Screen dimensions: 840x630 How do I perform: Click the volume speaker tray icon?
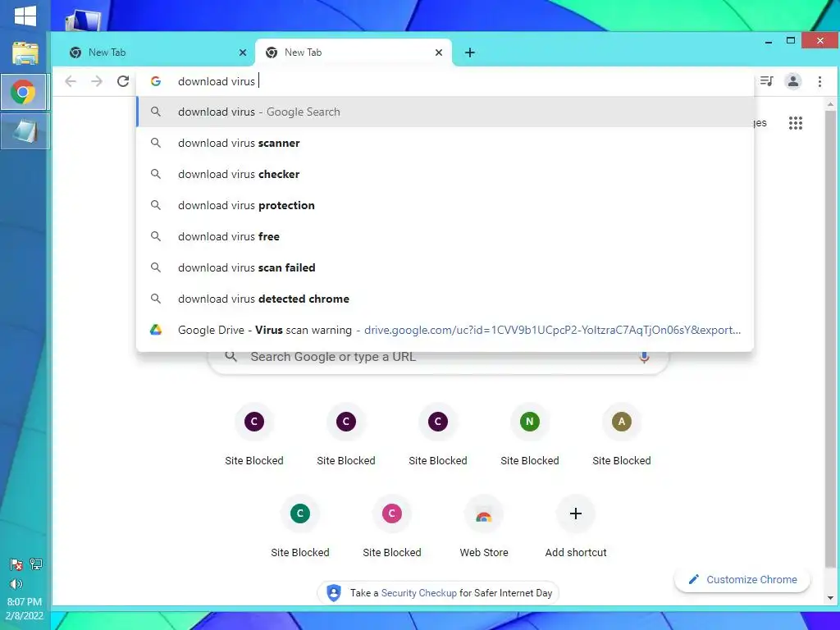pos(16,584)
